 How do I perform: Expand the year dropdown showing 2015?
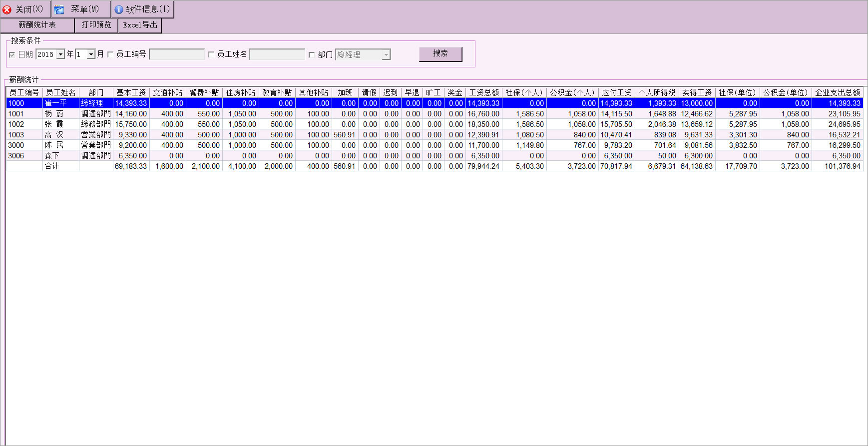pyautogui.click(x=61, y=54)
